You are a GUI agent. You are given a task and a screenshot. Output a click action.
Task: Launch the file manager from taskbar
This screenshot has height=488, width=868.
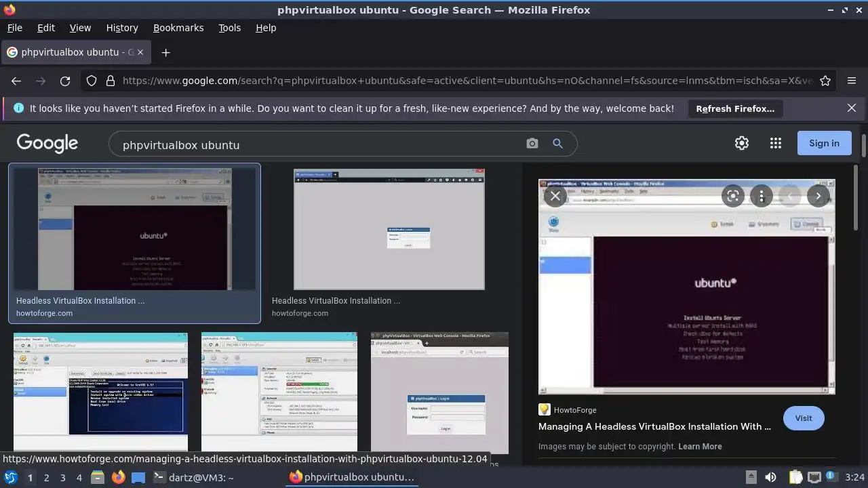pyautogui.click(x=98, y=477)
